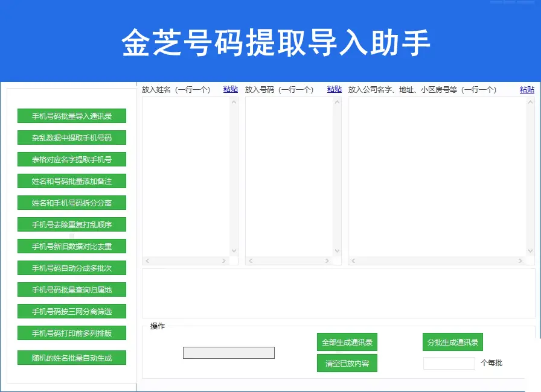Open 手机号新旧数据对比去重 feature
Image resolution: width=541 pixels, height=392 pixels.
point(72,246)
